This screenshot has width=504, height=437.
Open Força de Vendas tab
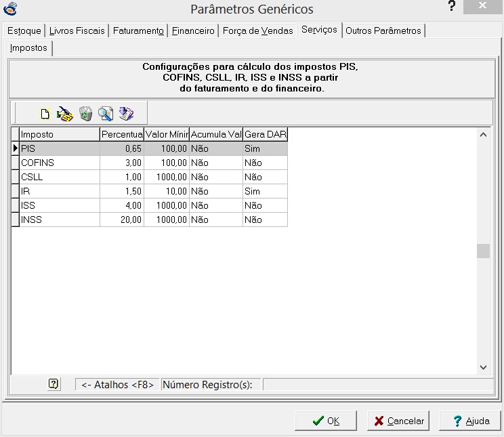[x=258, y=31]
